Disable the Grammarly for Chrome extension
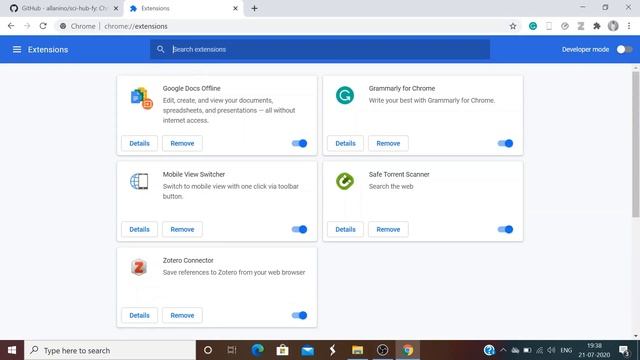Screen dimensions: 640x360 505,143
